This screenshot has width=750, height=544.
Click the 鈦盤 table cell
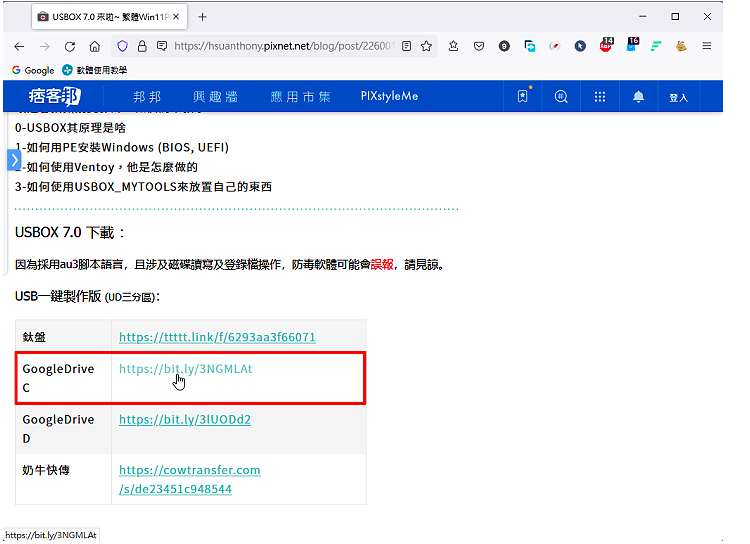(x=63, y=337)
